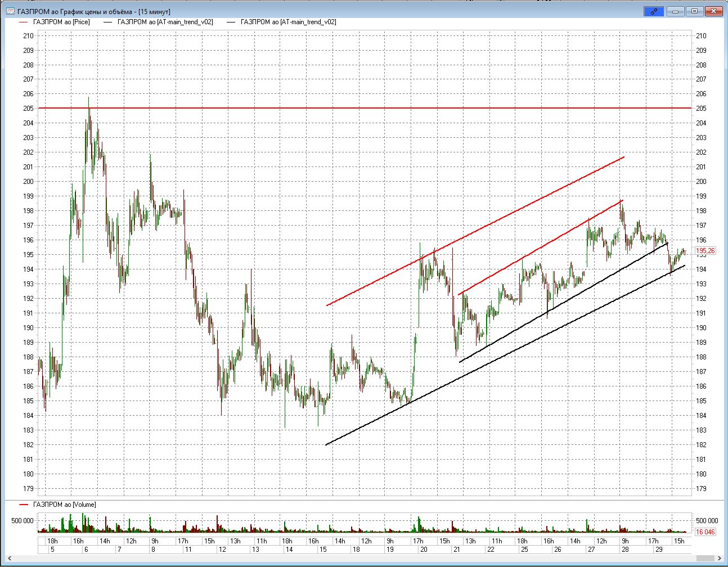Viewport: 728px width, 567px height.
Task: Click date label 20 on time axis
Action: coord(423,550)
